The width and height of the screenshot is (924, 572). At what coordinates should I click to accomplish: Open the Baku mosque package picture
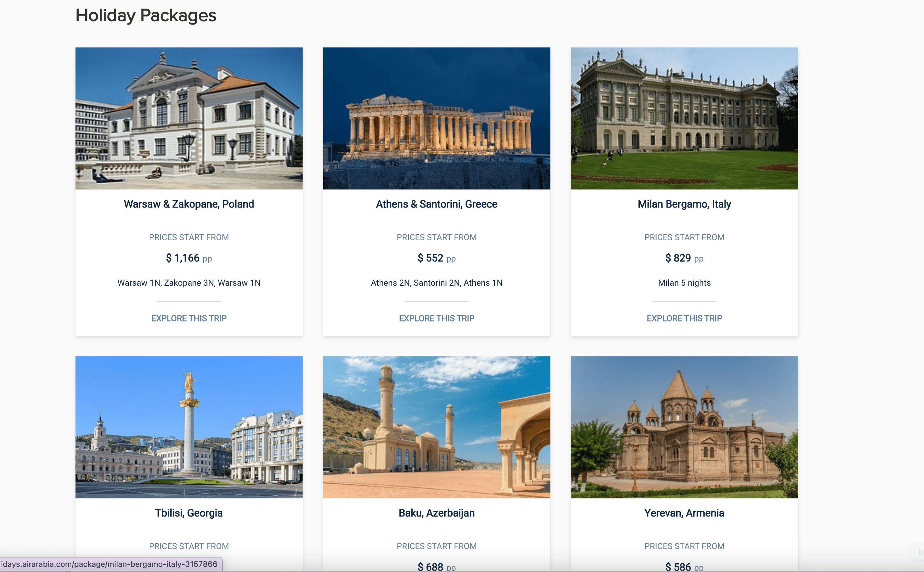436,427
